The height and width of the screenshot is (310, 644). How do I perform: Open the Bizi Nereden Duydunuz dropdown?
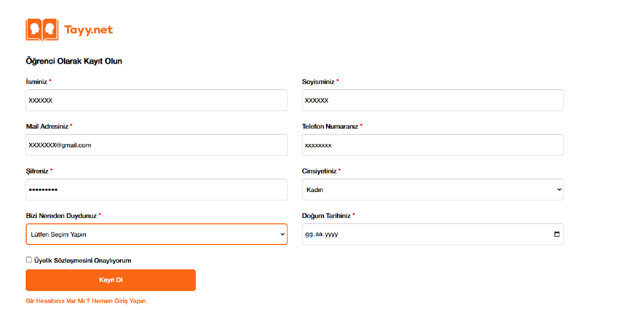tap(156, 234)
